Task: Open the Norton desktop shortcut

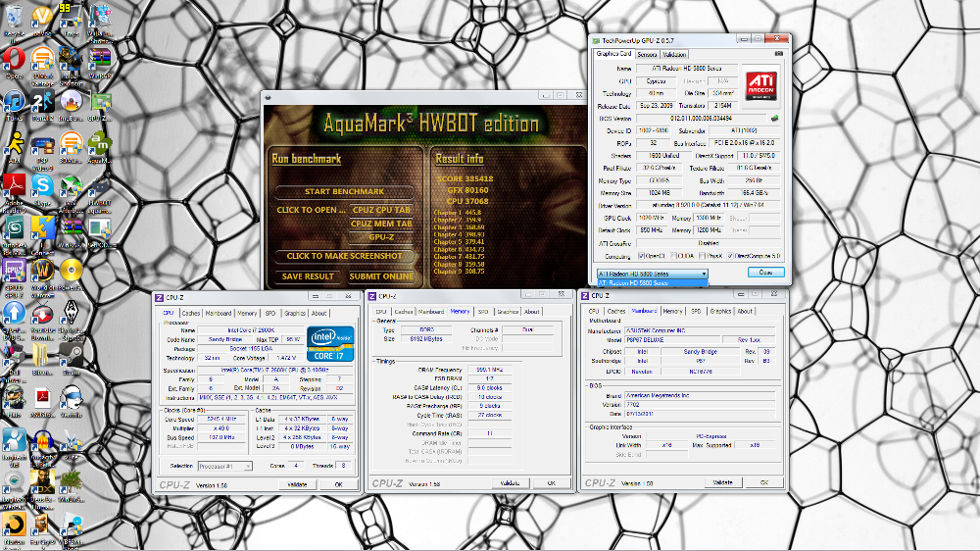Action: tap(14, 527)
